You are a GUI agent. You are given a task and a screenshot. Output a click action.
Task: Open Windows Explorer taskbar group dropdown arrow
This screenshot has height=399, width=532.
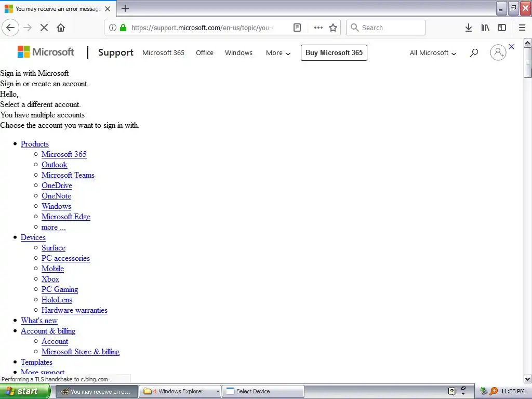(x=218, y=392)
